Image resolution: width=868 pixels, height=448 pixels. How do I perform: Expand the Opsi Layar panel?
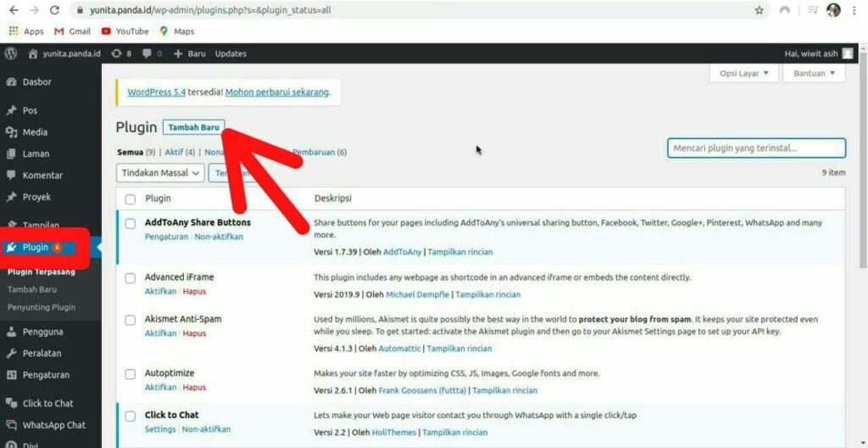744,73
